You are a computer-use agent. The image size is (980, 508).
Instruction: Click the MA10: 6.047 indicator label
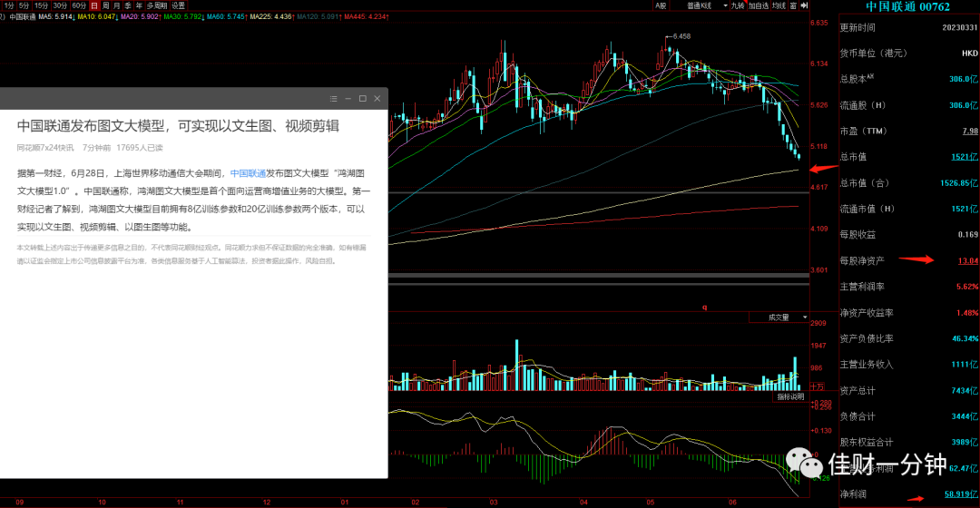(98, 17)
